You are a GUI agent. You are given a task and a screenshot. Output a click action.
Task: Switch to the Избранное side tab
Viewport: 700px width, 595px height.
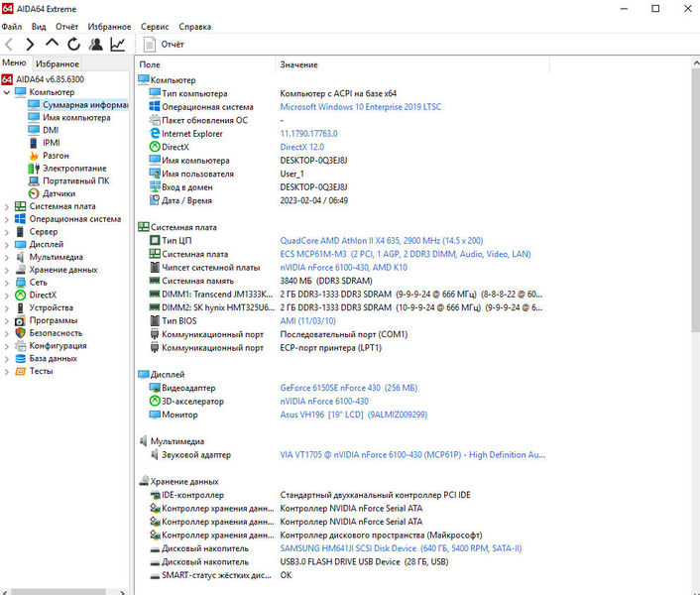point(58,63)
